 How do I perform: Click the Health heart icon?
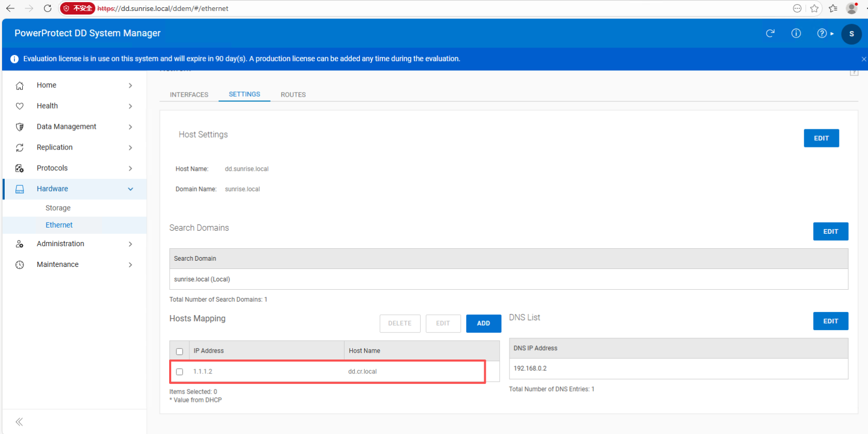pos(20,106)
